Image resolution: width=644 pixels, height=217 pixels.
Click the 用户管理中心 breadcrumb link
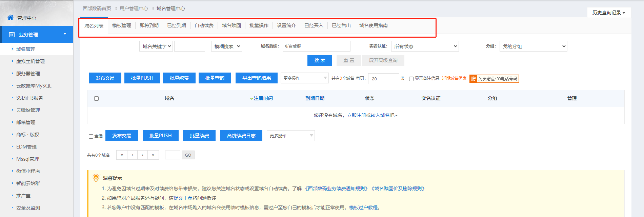[134, 8]
